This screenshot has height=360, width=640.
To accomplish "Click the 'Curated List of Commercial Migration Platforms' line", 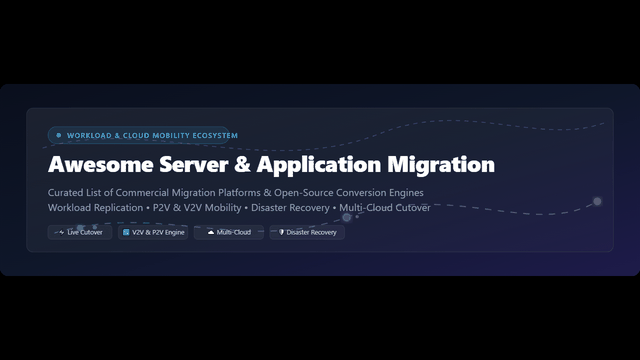I will click(236, 193).
